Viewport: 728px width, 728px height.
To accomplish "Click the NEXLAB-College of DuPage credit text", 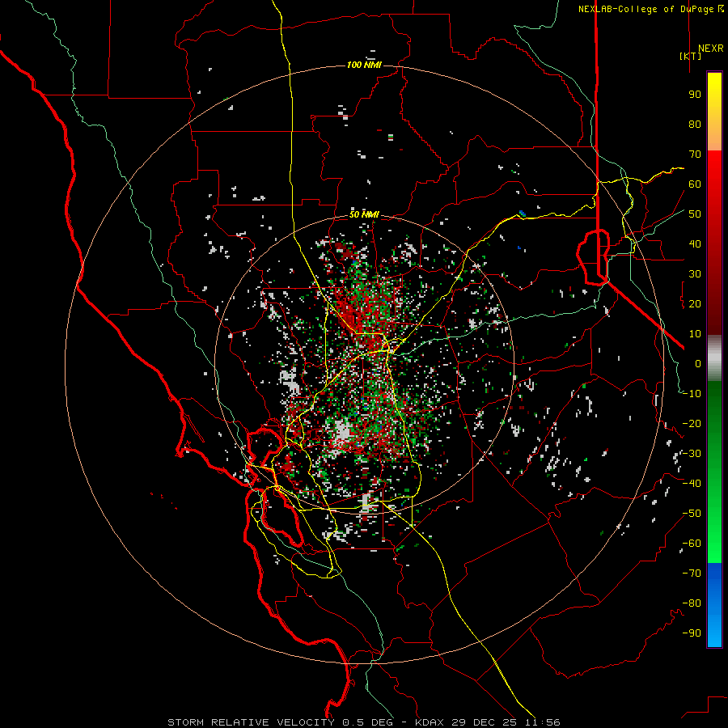I will [x=650, y=9].
